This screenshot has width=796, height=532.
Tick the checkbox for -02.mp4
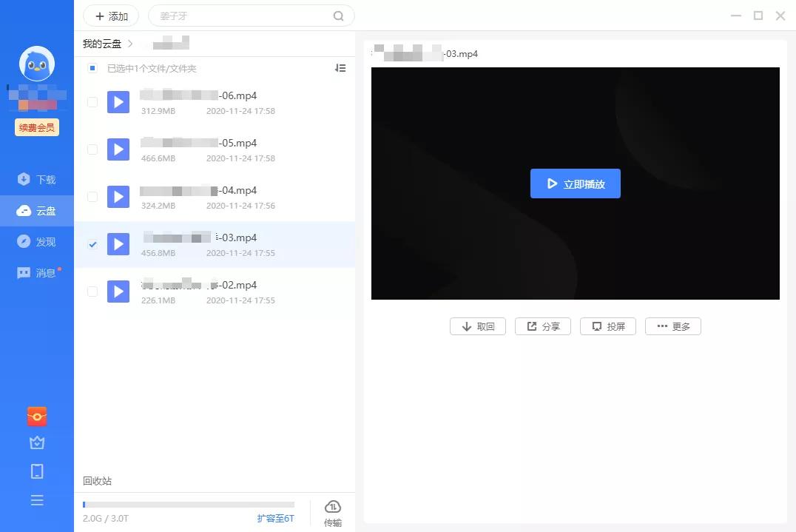(x=92, y=292)
